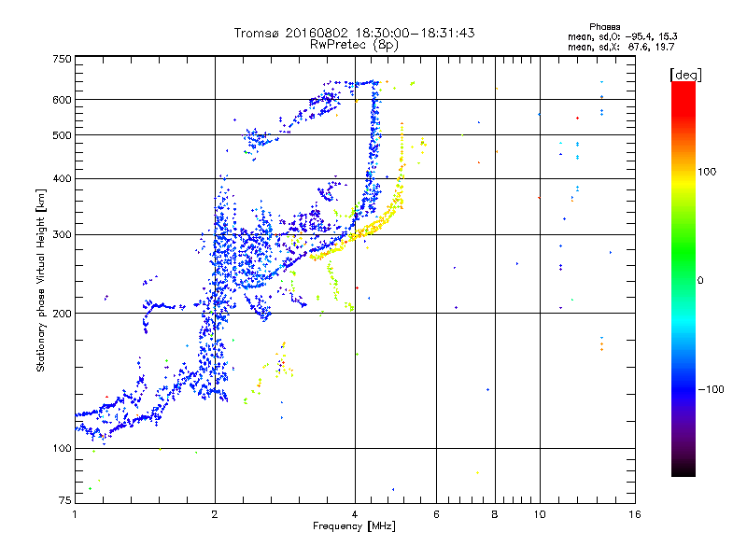Click the '[deg]' colorbar unit label
747x560 pixels.
685,75
